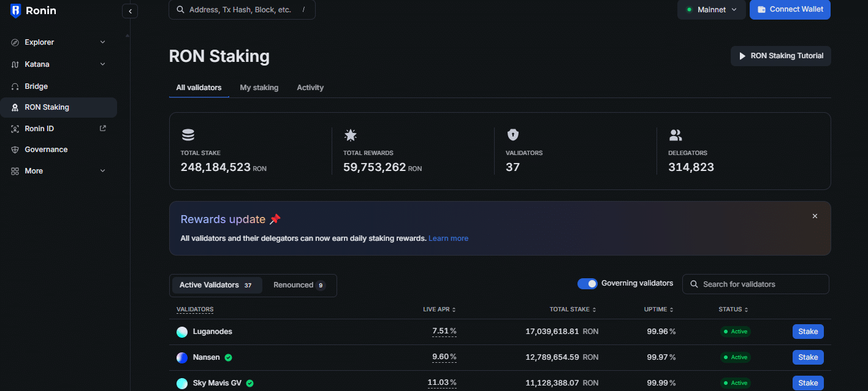Click Nansen total stake 12,789,654.59 RON
The height and width of the screenshot is (391, 868).
click(562, 357)
